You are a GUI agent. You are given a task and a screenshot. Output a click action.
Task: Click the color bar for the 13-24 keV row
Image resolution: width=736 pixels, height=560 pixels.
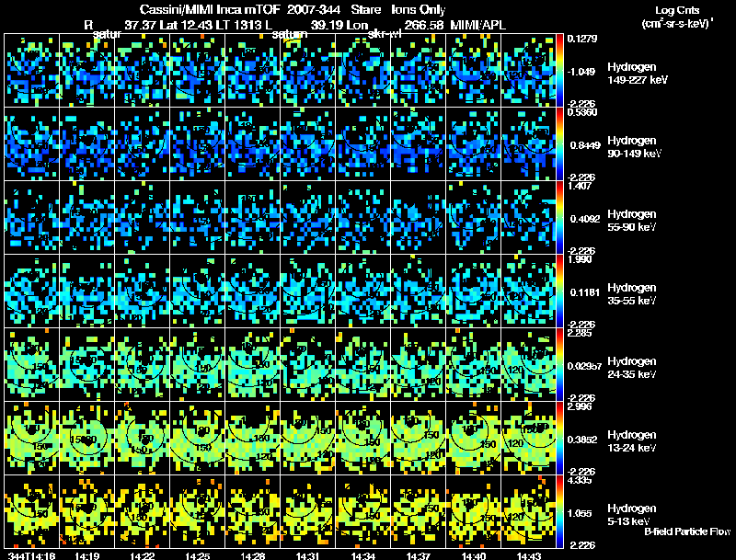[559, 439]
